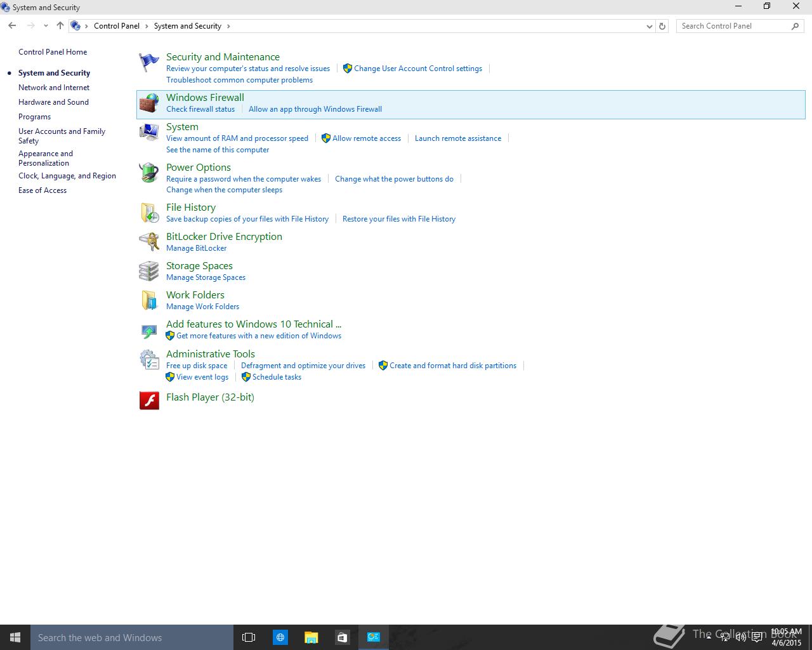Click the Control Panel taskbar icon
This screenshot has width=812, height=650.
click(x=373, y=637)
